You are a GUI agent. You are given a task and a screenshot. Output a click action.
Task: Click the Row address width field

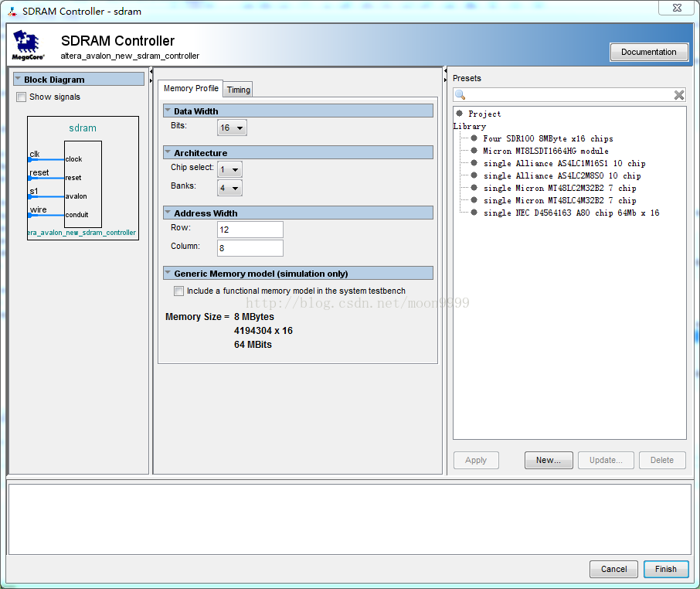pyautogui.click(x=250, y=230)
